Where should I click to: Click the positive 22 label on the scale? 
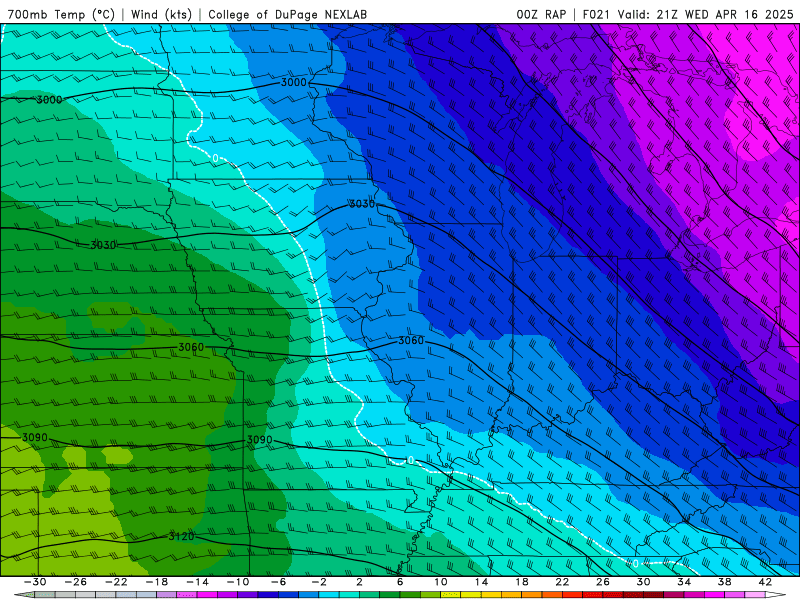coord(562,582)
